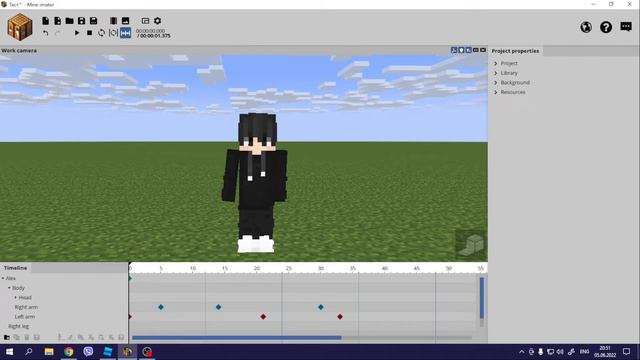Click the view navigation cube in the viewport
Image resolution: width=640 pixels, height=360 pixels.
[x=471, y=245]
